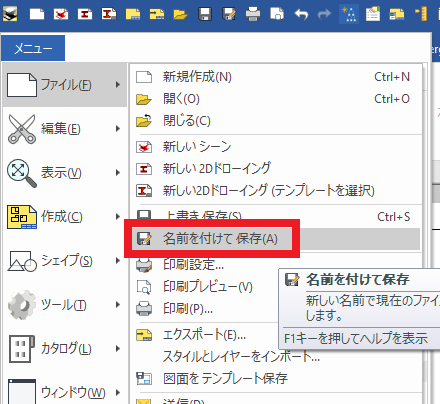Choose 名前を付けて 保存(A) menu entry
Image resolution: width=440 pixels, height=404 pixels.
click(x=276, y=239)
